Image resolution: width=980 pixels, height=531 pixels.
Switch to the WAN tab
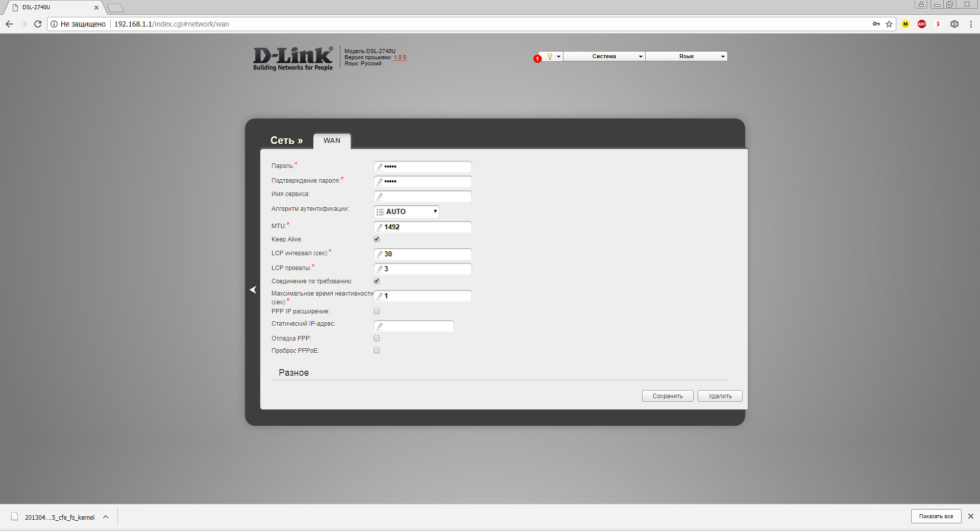pyautogui.click(x=332, y=141)
